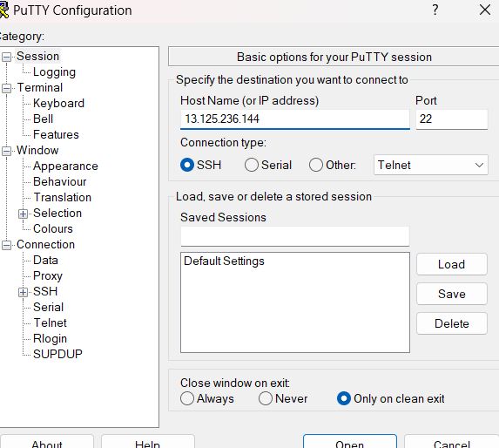Click Open to start the connection

[x=350, y=442]
